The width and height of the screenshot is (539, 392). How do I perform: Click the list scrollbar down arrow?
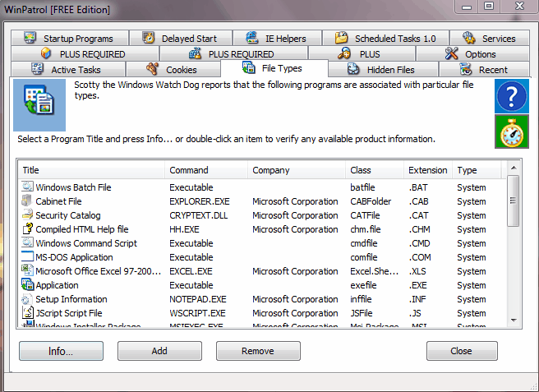click(514, 321)
